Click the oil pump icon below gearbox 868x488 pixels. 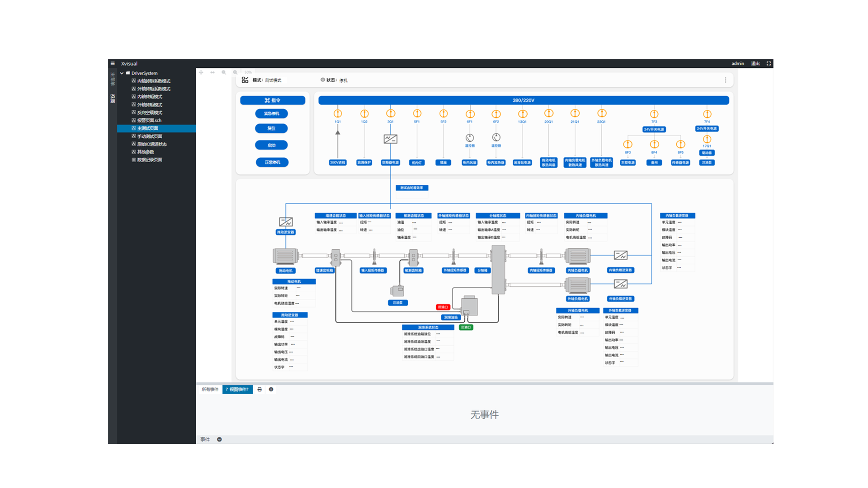[397, 291]
